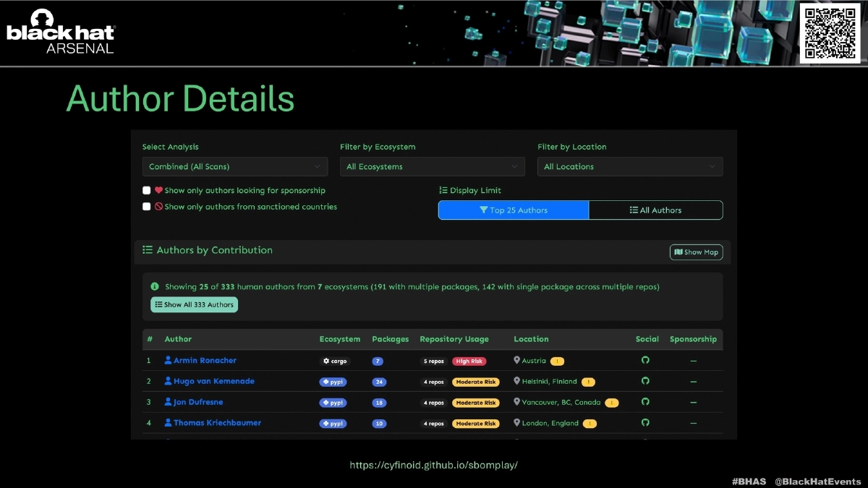Click warning badge next to Helsinki, Finland
The image size is (868, 488).
point(588,382)
